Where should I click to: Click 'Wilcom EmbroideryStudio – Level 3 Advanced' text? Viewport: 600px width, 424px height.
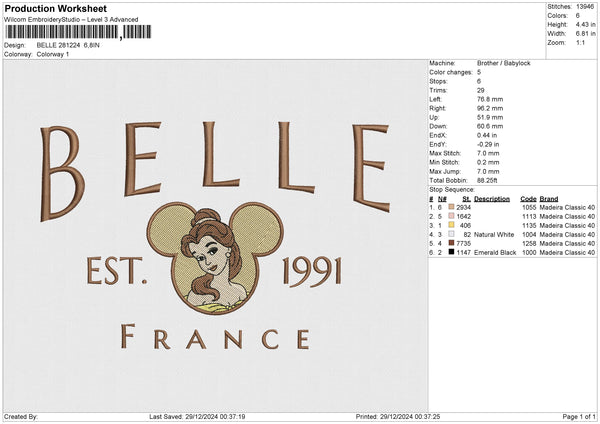(x=71, y=20)
